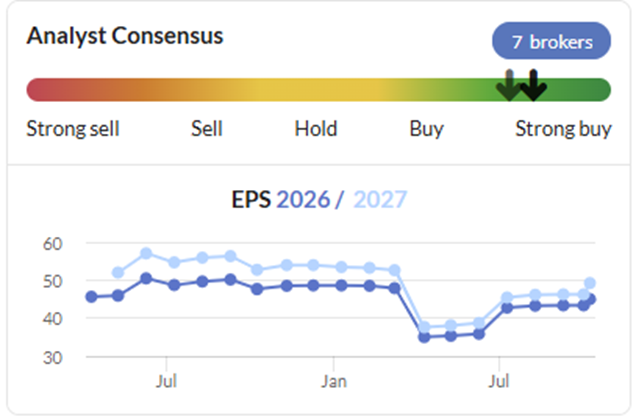Screen dimensions: 636x417
Task: Click the "30" y-axis label
Action: 53,357
